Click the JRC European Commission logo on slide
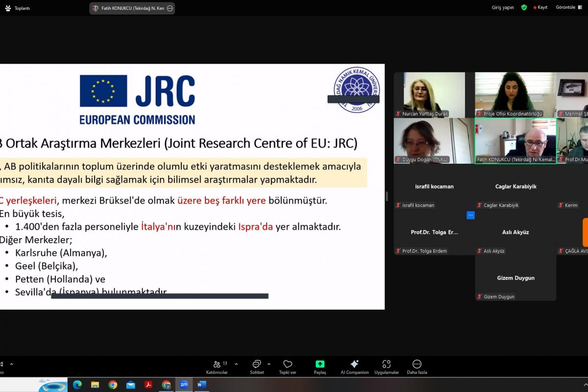This screenshot has width=588, height=392. tap(137, 99)
